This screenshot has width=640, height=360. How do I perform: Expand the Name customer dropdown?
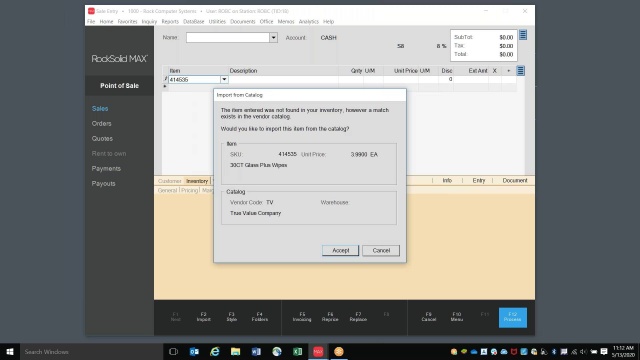(x=273, y=38)
